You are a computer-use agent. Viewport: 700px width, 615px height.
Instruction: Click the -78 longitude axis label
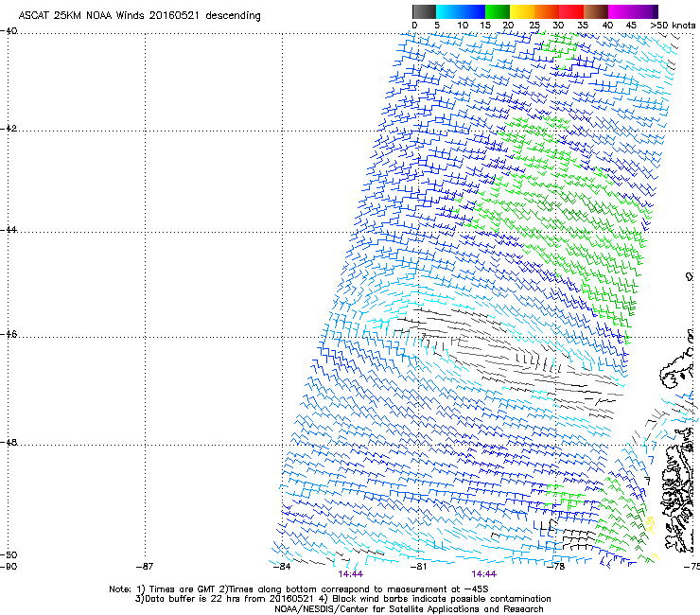556,567
